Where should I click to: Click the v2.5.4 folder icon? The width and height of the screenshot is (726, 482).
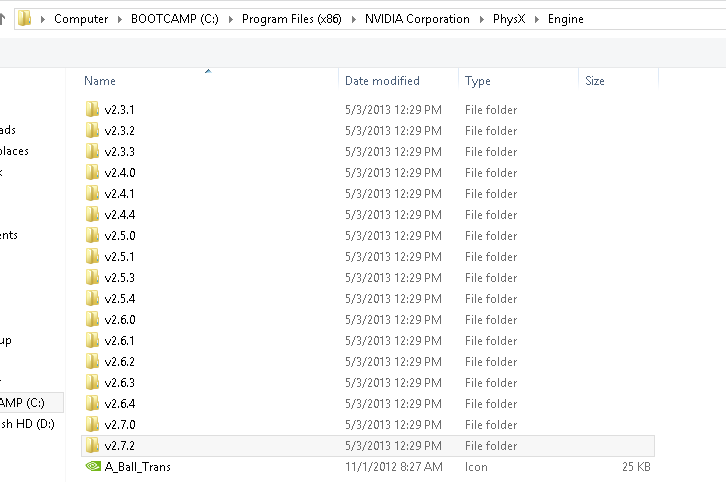(92, 298)
